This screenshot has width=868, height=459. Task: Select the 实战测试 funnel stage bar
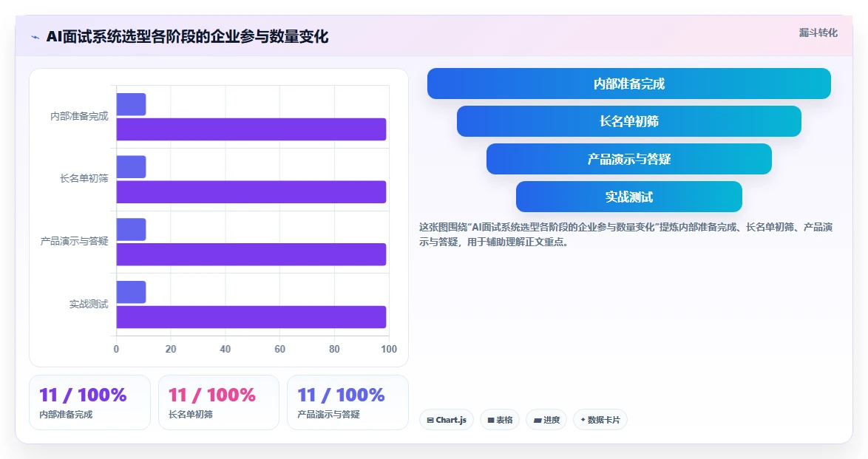[x=629, y=197]
